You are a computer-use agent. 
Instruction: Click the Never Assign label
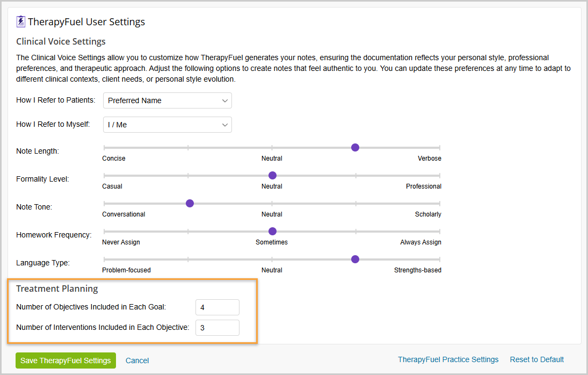[121, 242]
